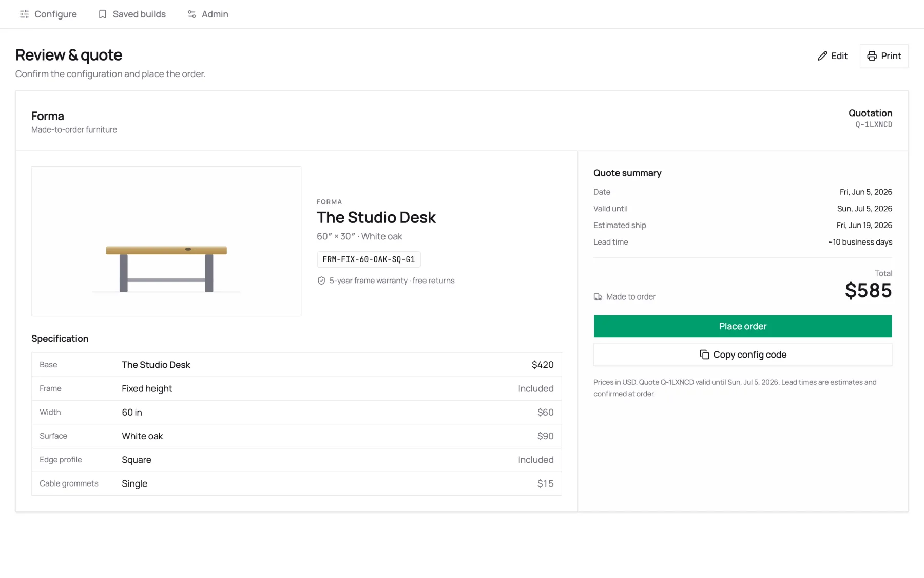The width and height of the screenshot is (924, 578).
Task: Click the pencil Edit icon
Action: click(822, 56)
